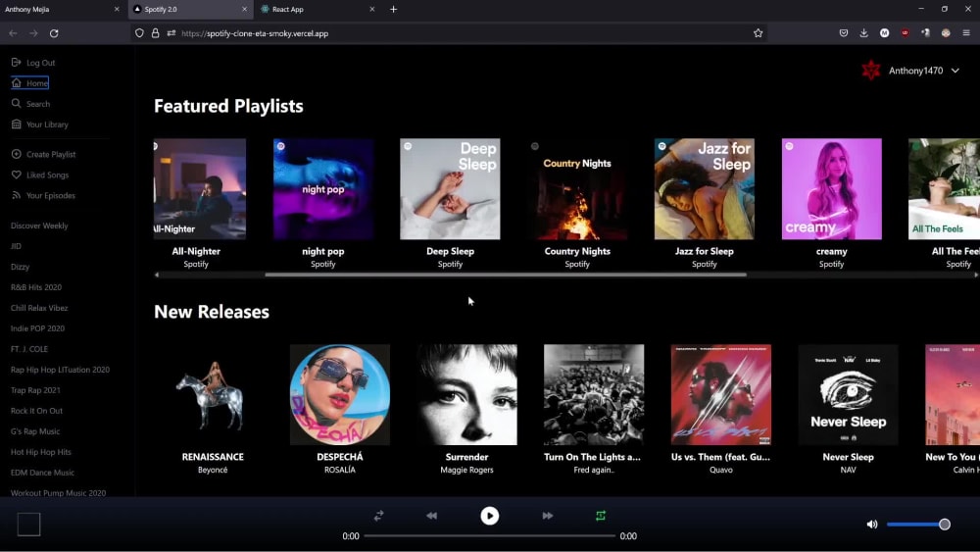This screenshot has height=552, width=980.
Task: Open a new browser tab
Action: (x=393, y=10)
